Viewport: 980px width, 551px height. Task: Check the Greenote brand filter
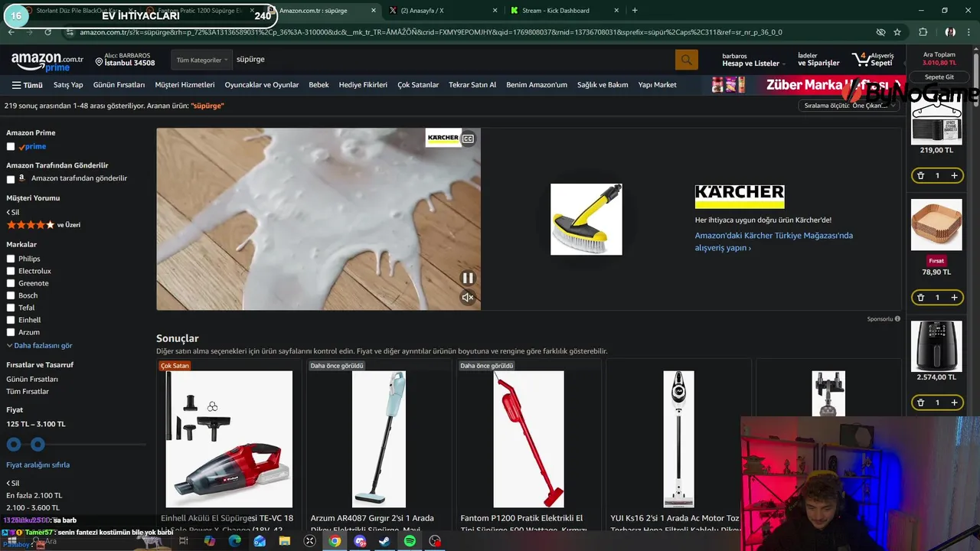point(11,283)
